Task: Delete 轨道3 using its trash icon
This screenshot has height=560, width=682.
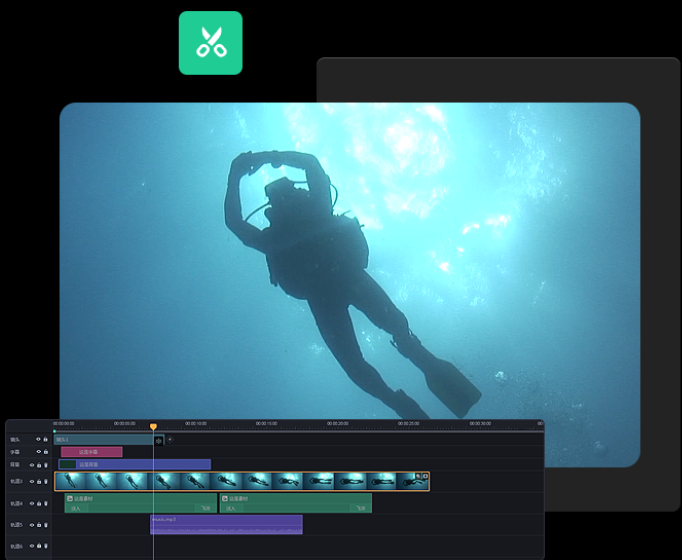Action: pos(46,482)
